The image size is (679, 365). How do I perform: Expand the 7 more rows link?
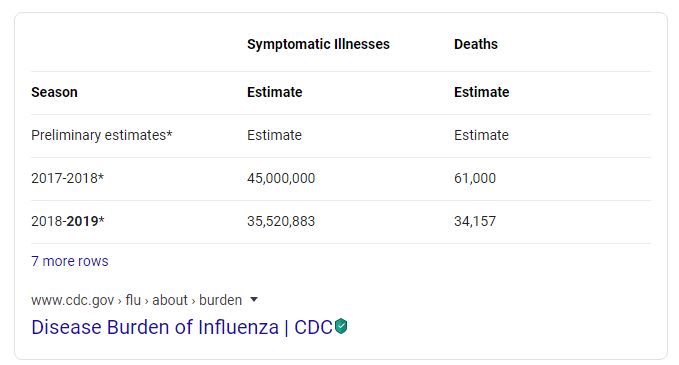(x=70, y=261)
